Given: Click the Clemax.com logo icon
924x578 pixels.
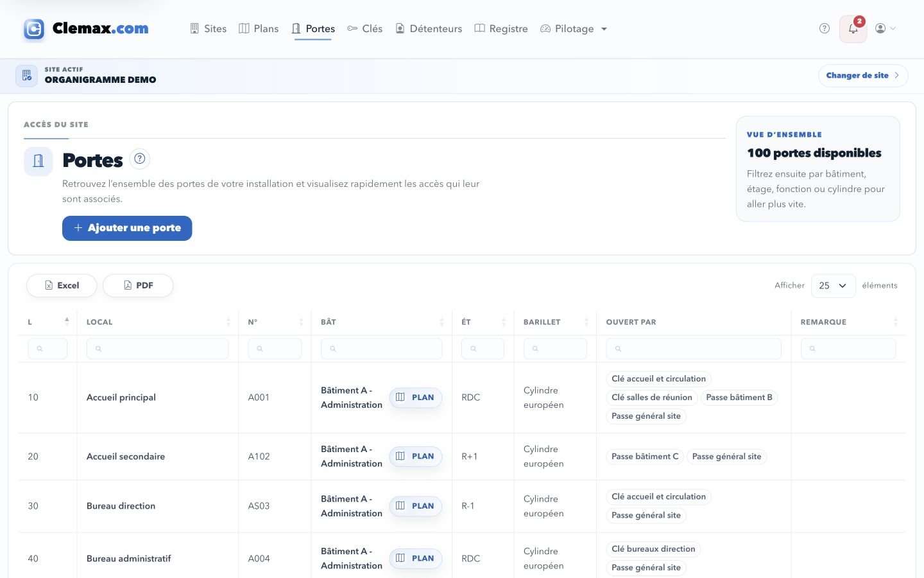Looking at the screenshot, I should (x=34, y=29).
